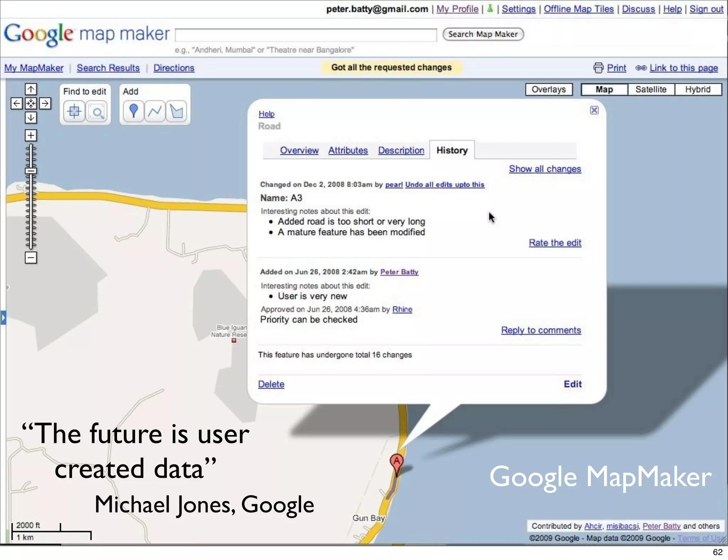Open My Profile link
The width and height of the screenshot is (728, 560).
(x=457, y=9)
